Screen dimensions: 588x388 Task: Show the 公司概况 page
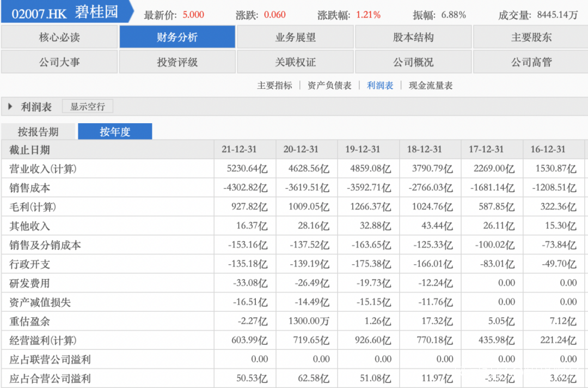click(x=414, y=62)
